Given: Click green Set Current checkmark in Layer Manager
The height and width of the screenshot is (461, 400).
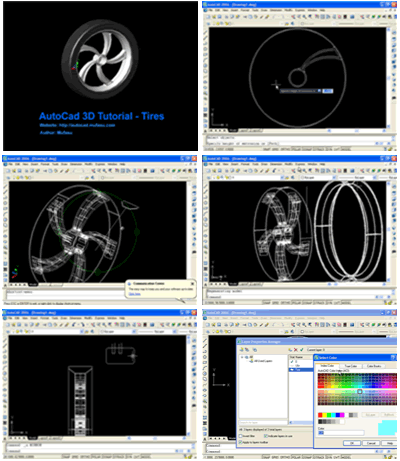Looking at the screenshot, I should point(302,350).
